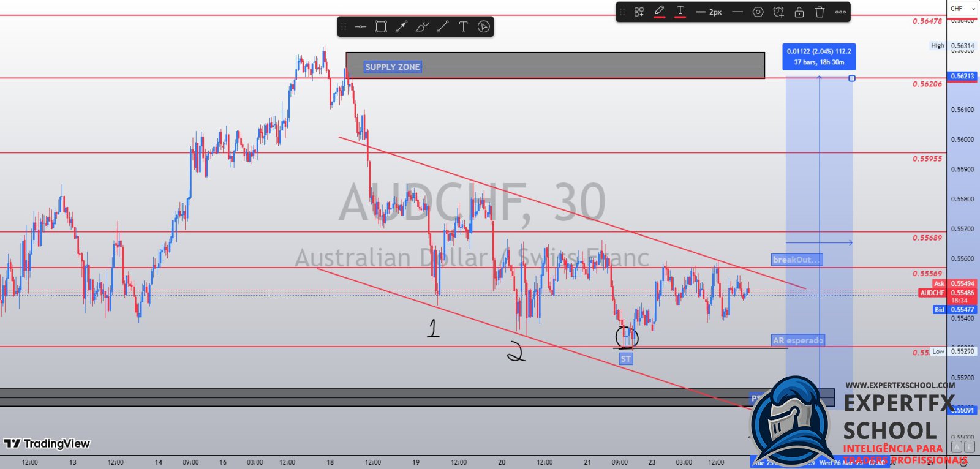The width and height of the screenshot is (980, 469).
Task: Add alert on the drawing
Action: (778, 12)
